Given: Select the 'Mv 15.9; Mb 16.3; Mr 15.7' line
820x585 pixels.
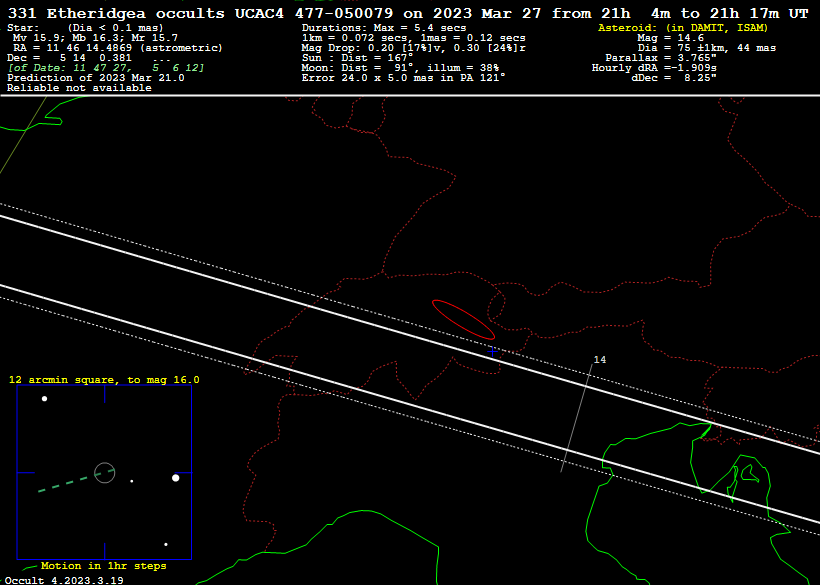Looking at the screenshot, I should [95, 38].
